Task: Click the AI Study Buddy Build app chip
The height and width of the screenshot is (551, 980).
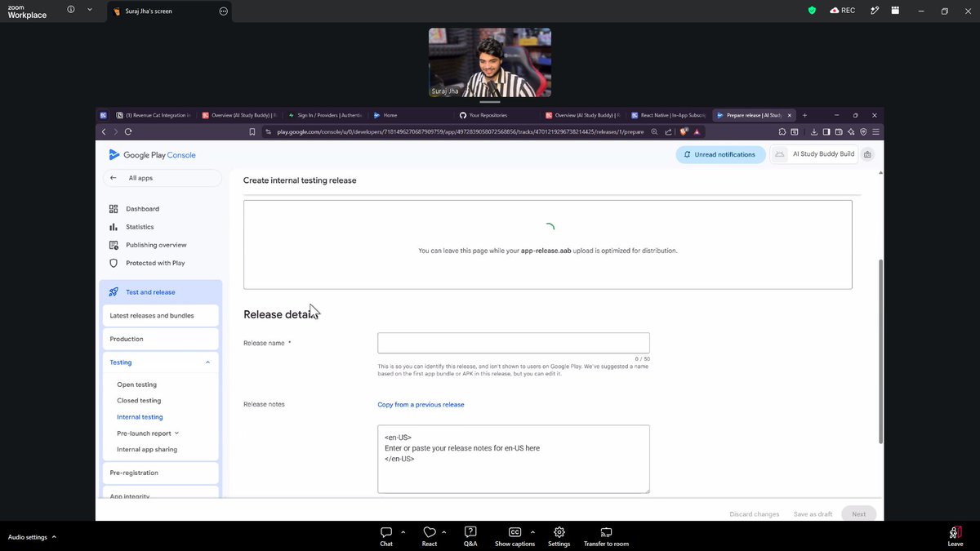Action: pos(814,154)
